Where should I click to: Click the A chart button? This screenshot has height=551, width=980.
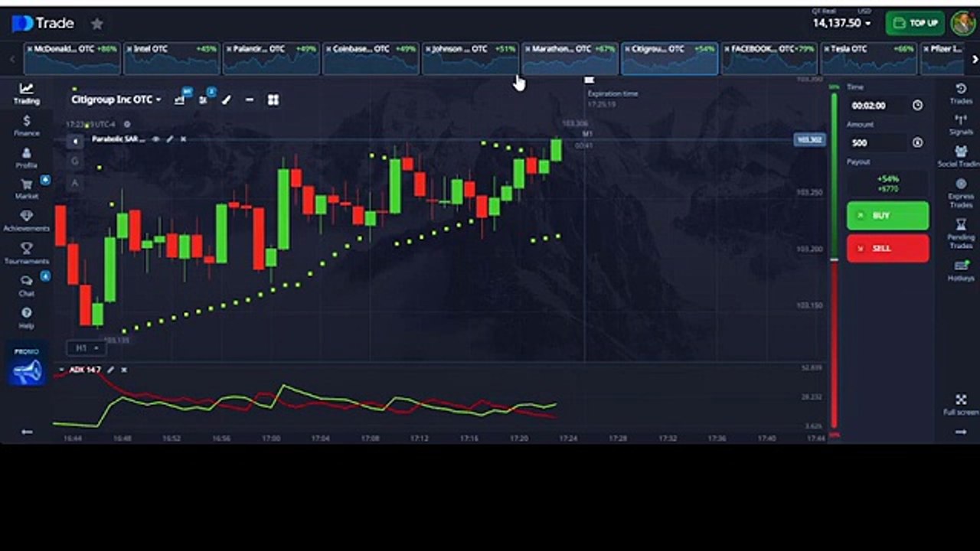tap(75, 183)
